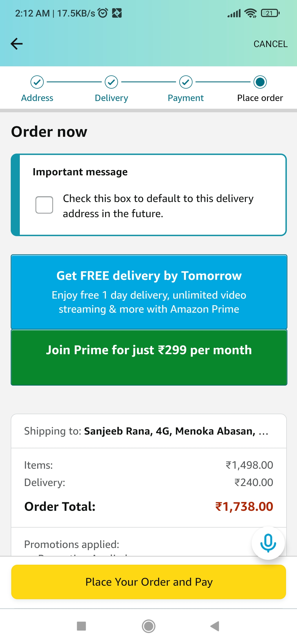Screen dimensions: 297x644
Task: Go to the Address step label
Action: [x=37, y=98]
